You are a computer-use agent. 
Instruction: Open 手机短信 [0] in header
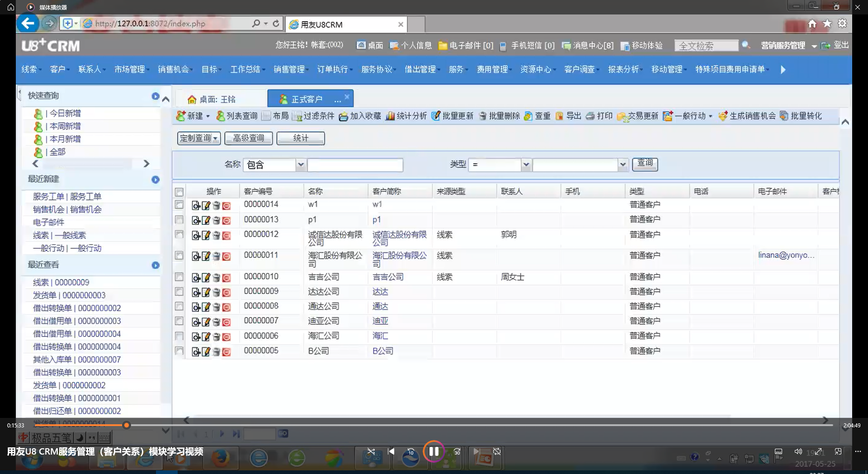(527, 46)
